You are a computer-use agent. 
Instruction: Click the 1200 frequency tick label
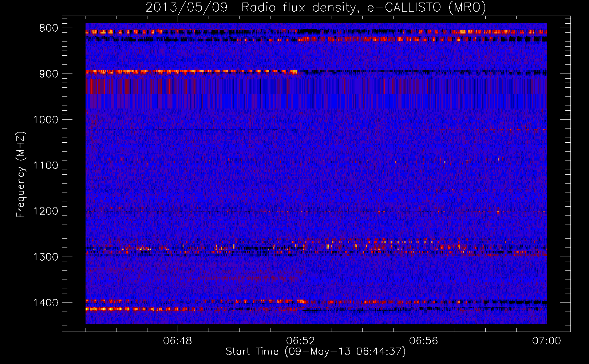point(46,211)
